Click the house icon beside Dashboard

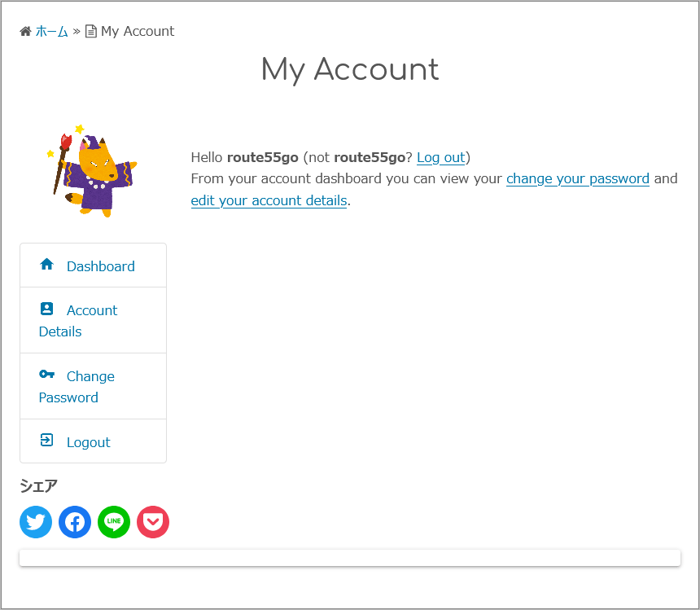click(x=46, y=265)
